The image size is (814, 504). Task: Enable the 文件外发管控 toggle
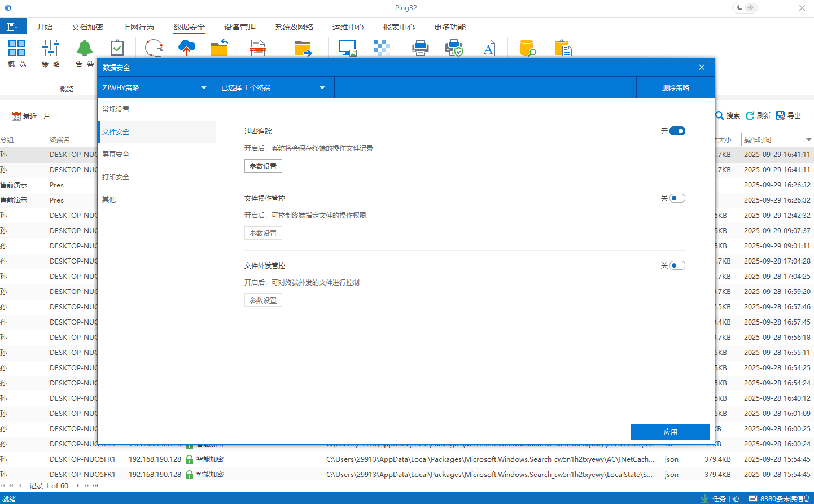(677, 265)
